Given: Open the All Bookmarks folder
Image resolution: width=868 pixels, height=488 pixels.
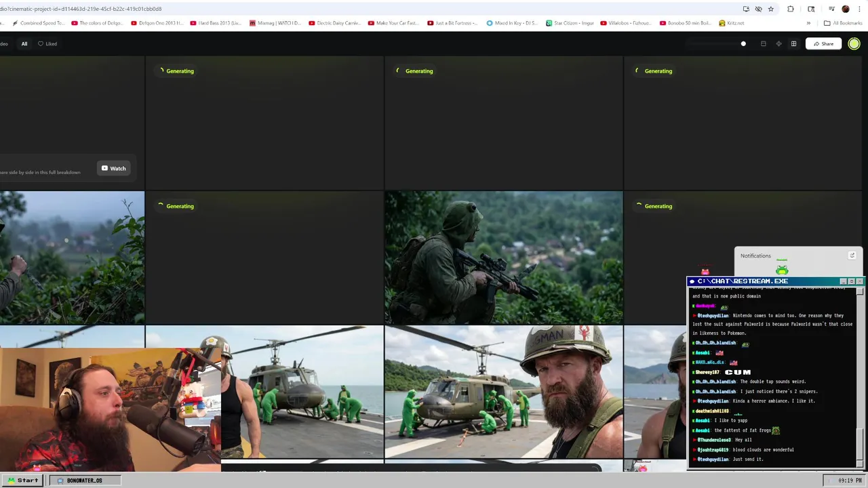Looking at the screenshot, I should click(x=843, y=23).
